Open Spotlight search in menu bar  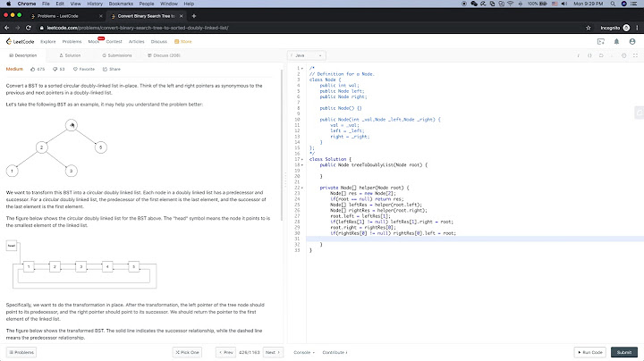tap(613, 4)
